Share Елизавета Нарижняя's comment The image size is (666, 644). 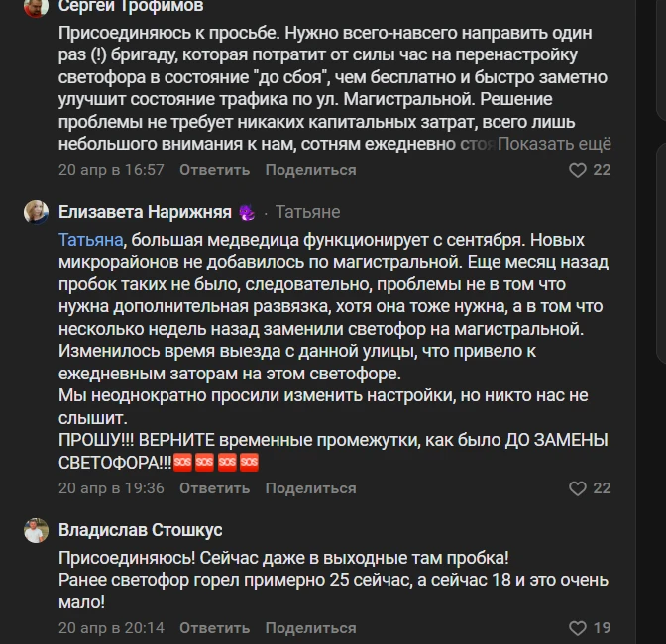click(x=310, y=488)
